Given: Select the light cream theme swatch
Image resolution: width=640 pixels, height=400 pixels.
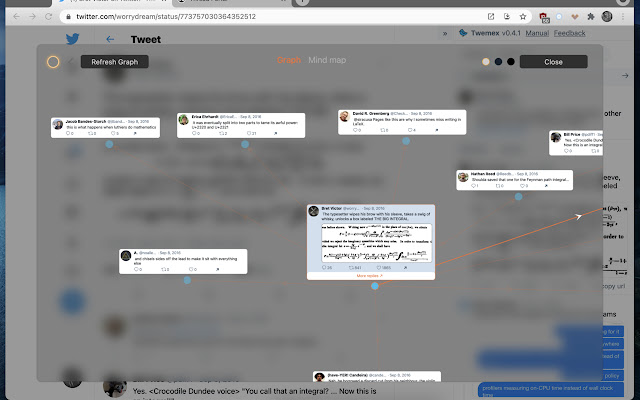Looking at the screenshot, I should (x=486, y=62).
